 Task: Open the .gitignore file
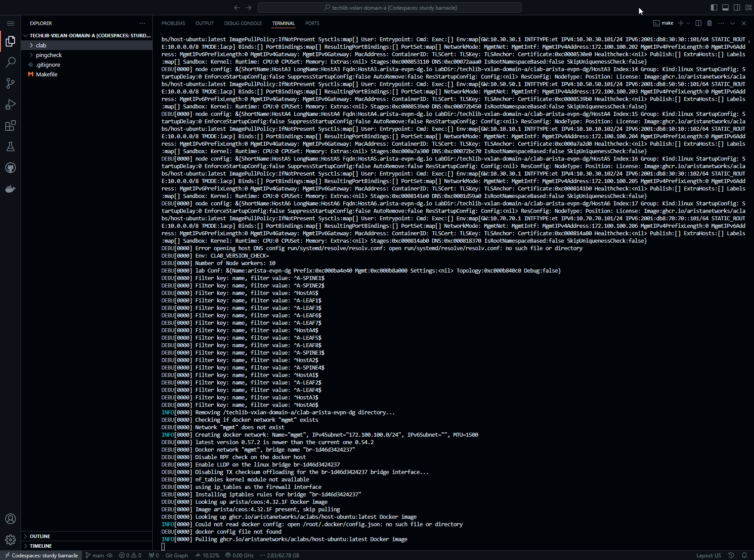pyautogui.click(x=87, y=65)
